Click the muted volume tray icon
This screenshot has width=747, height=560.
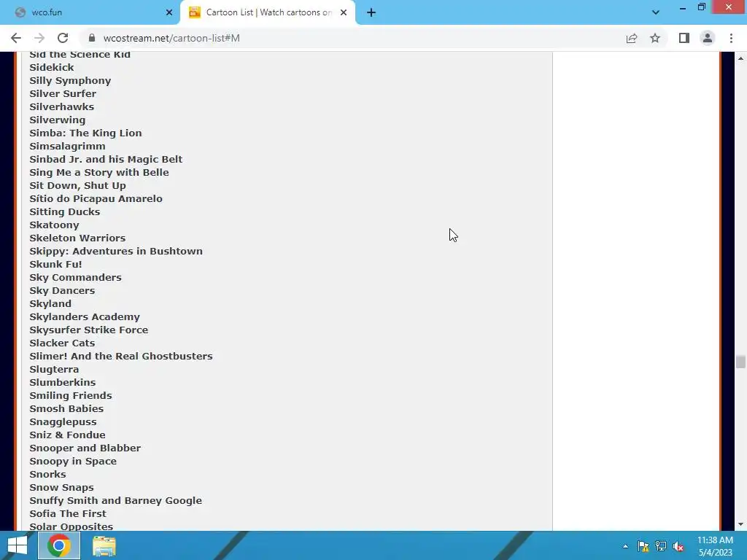[678, 546]
